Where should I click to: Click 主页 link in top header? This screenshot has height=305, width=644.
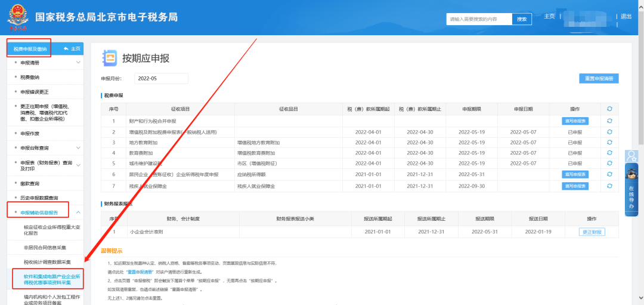point(549,17)
